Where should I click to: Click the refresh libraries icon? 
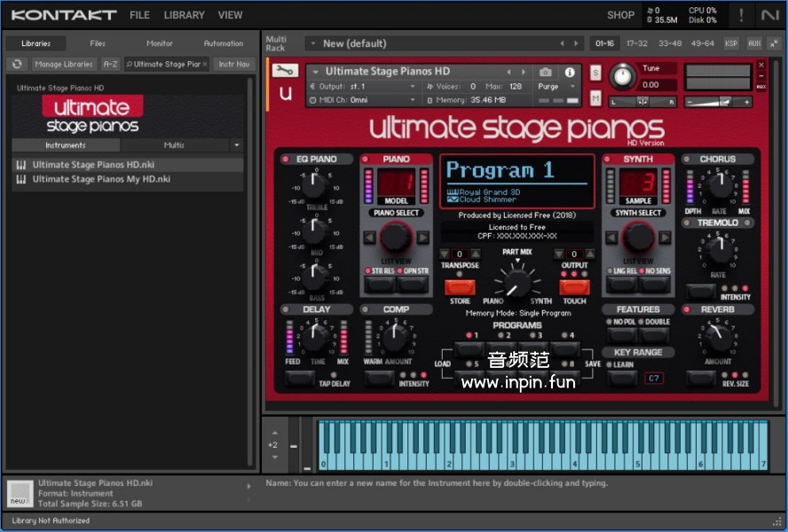click(x=17, y=64)
